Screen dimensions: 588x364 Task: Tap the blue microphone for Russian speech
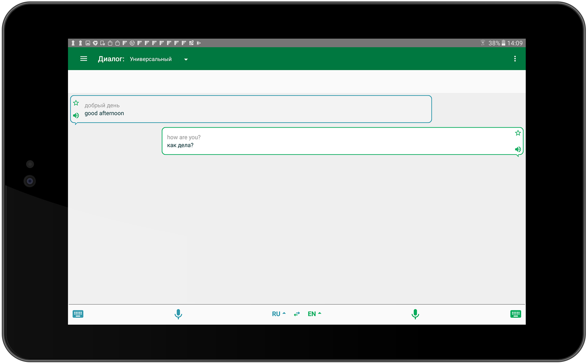(178, 314)
